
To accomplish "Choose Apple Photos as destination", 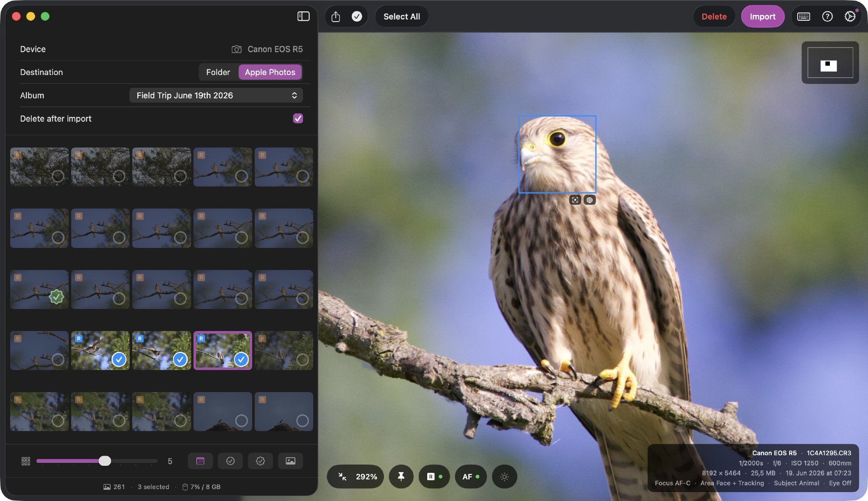I will (x=270, y=72).
